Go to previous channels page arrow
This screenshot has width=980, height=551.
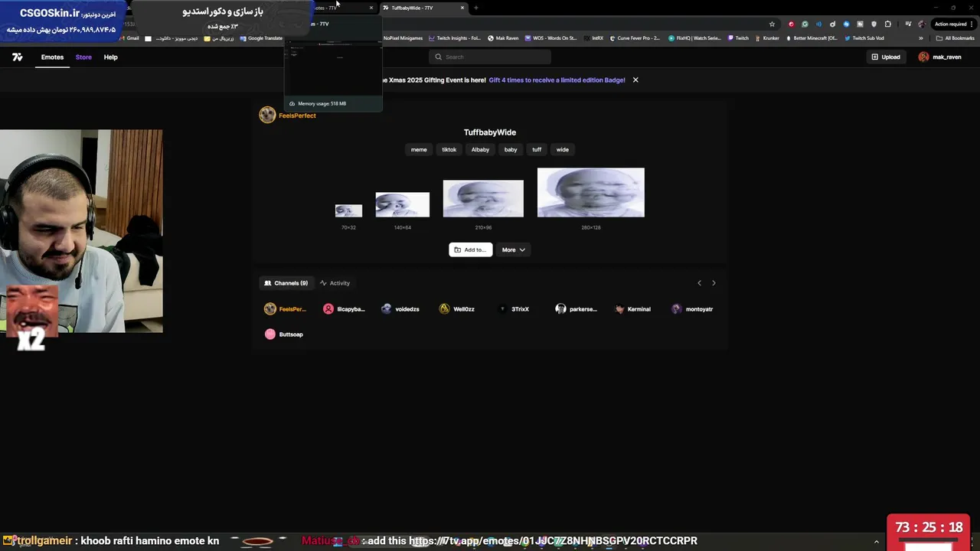click(x=699, y=283)
